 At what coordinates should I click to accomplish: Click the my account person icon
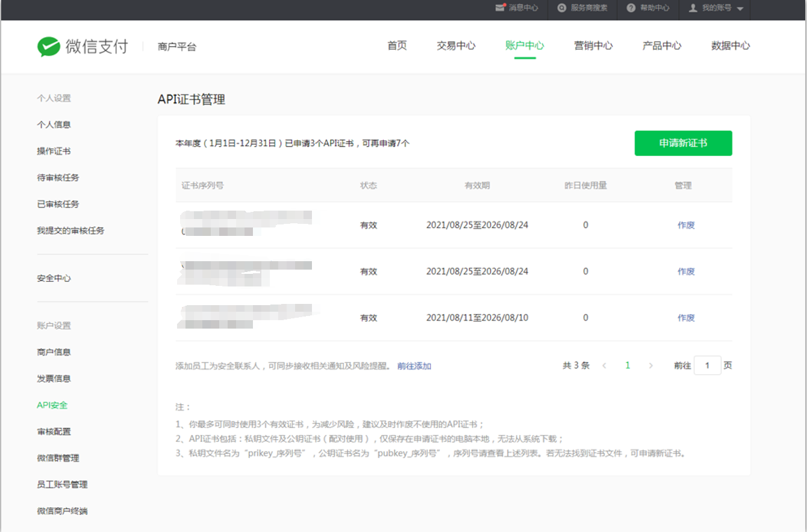(x=693, y=8)
